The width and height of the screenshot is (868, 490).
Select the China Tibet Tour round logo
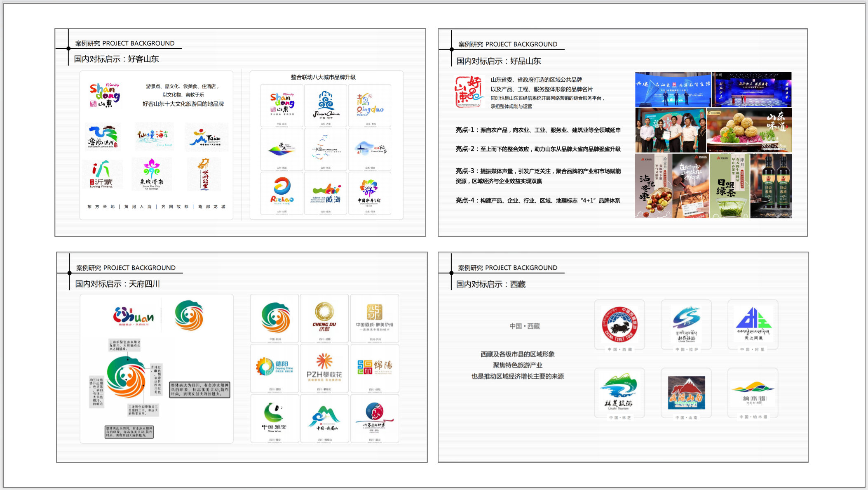619,325
